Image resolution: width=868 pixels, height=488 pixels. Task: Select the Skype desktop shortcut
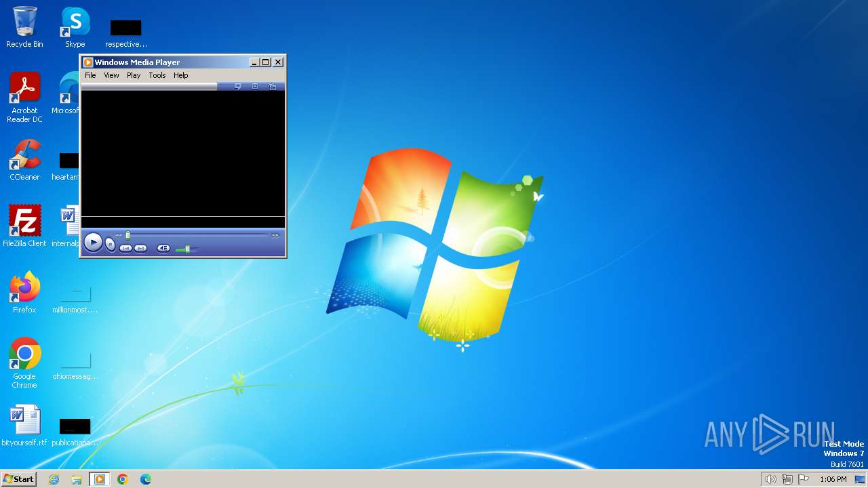tap(75, 27)
